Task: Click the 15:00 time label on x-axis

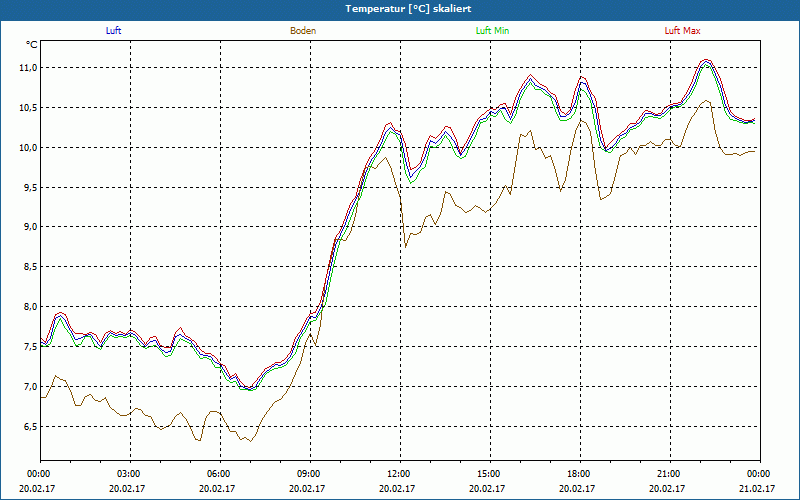Action: [x=490, y=474]
